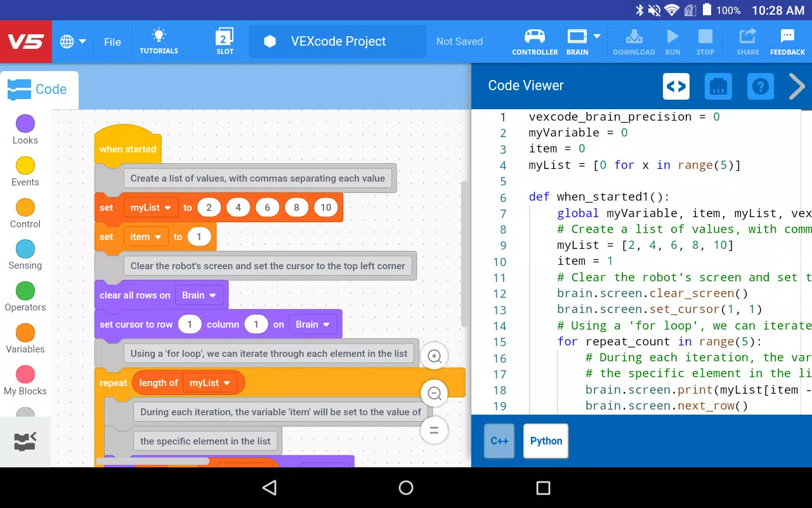The width and height of the screenshot is (812, 508).
Task: Click the when started hat block
Action: tap(128, 146)
